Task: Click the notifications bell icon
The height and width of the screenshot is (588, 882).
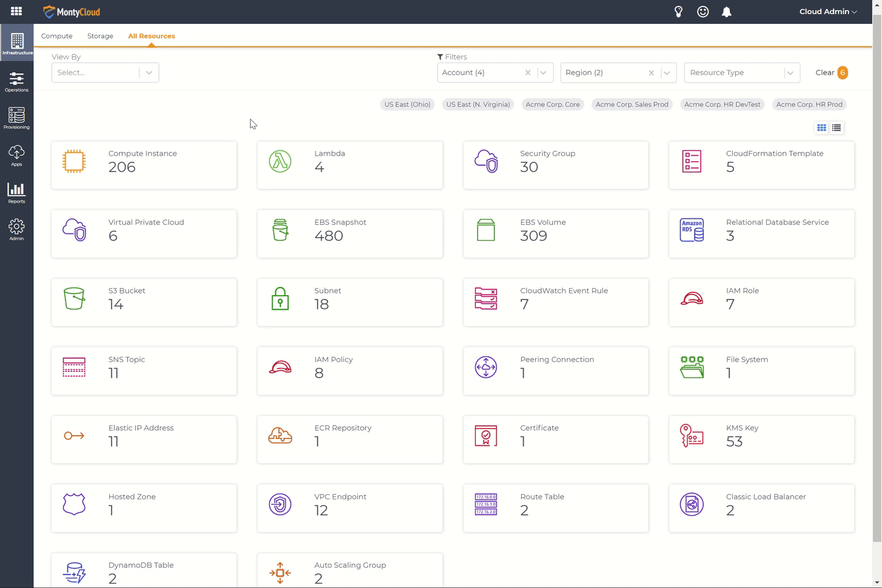Action: [x=726, y=12]
